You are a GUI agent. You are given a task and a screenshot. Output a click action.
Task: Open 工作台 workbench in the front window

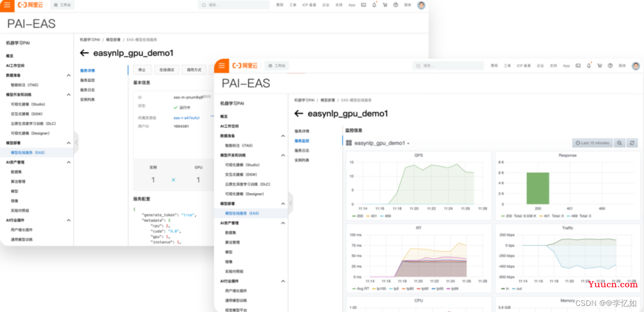[276, 65]
